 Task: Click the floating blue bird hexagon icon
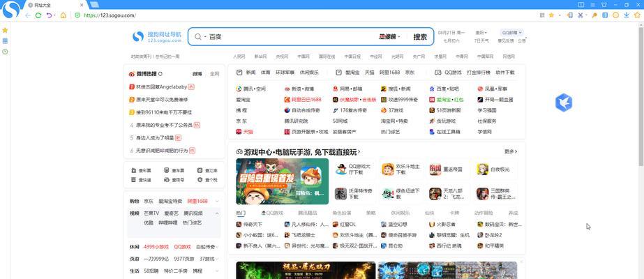(x=564, y=103)
